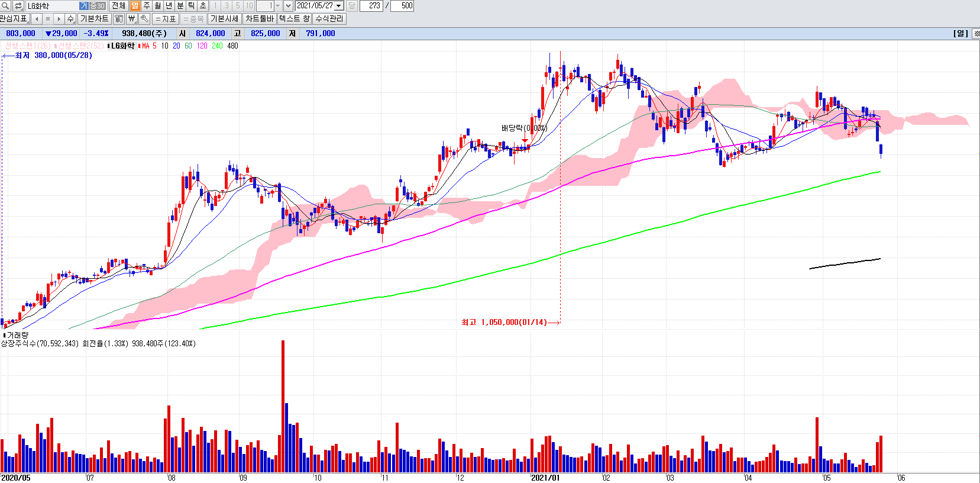Viewport: 980px width, 483px height.
Task: Click the interval 1 button
Action: pos(215,6)
